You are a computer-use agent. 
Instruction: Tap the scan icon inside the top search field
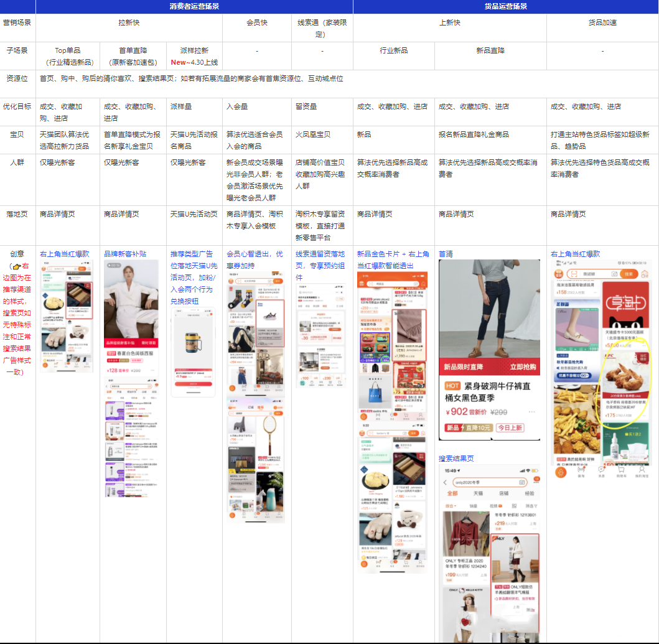(575, 273)
